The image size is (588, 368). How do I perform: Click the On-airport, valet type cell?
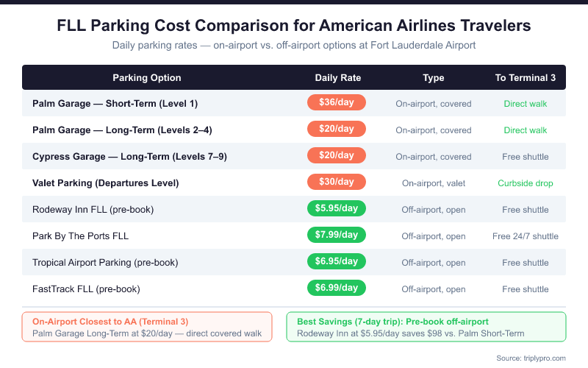[x=434, y=183]
